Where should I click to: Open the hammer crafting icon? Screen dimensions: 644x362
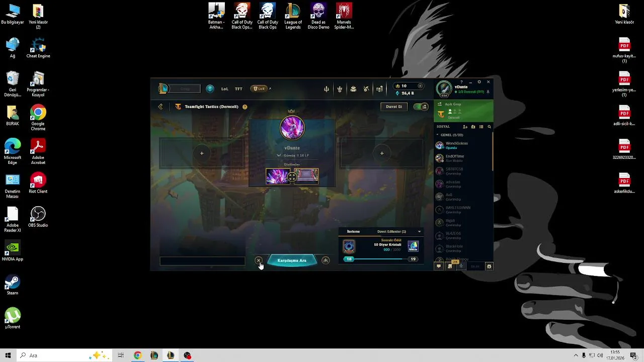pyautogui.click(x=366, y=89)
